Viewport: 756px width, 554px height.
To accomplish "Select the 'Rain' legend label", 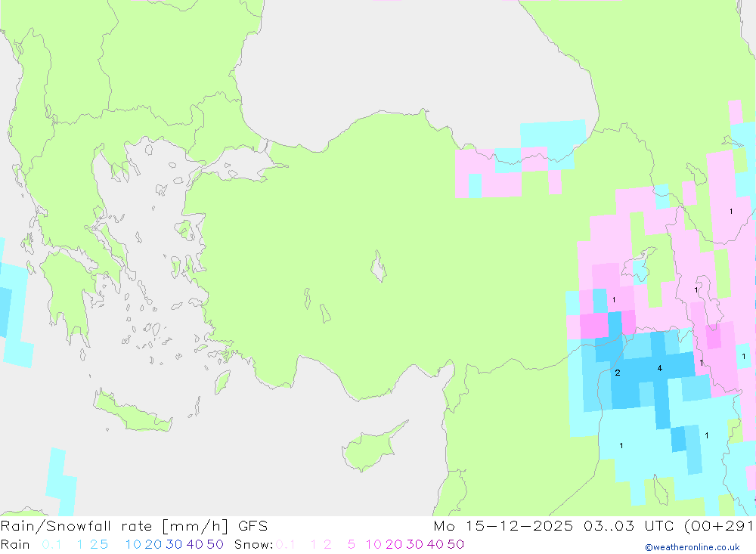I will click(x=15, y=544).
